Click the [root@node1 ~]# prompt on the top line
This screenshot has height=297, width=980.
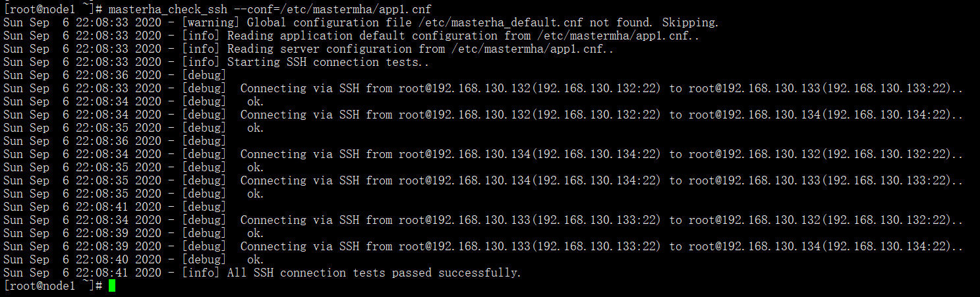(53, 9)
